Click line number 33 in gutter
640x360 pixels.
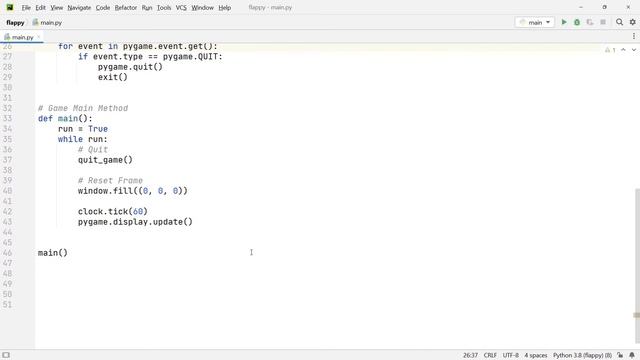7,118
